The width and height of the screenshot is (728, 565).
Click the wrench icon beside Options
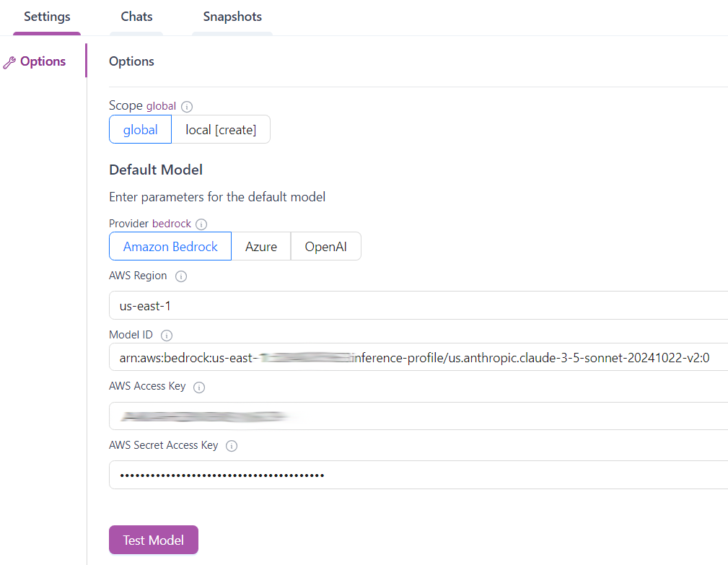pos(9,62)
